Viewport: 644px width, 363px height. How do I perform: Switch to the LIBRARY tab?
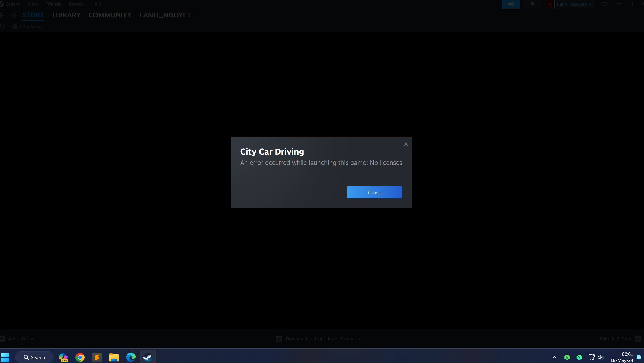click(66, 15)
